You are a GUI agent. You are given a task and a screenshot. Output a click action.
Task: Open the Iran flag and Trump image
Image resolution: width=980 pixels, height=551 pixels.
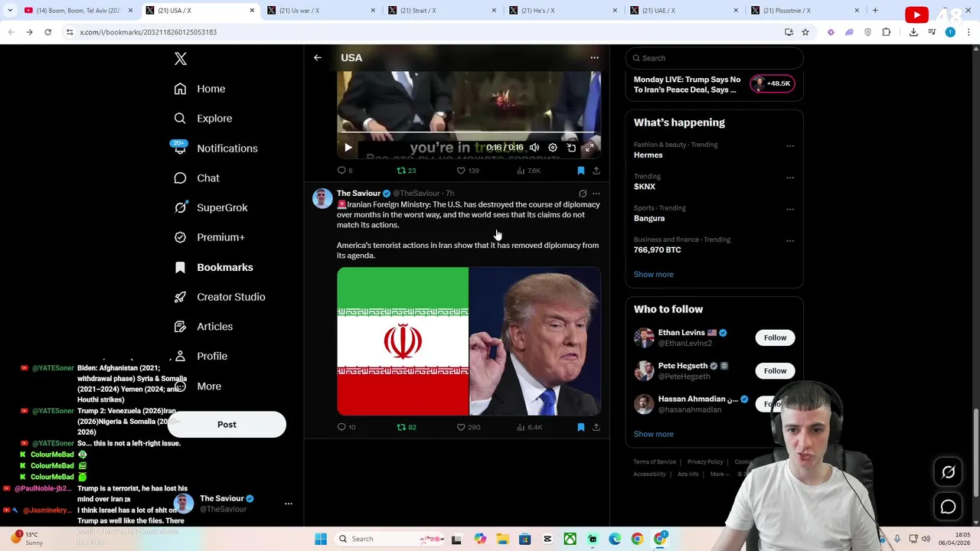point(469,341)
